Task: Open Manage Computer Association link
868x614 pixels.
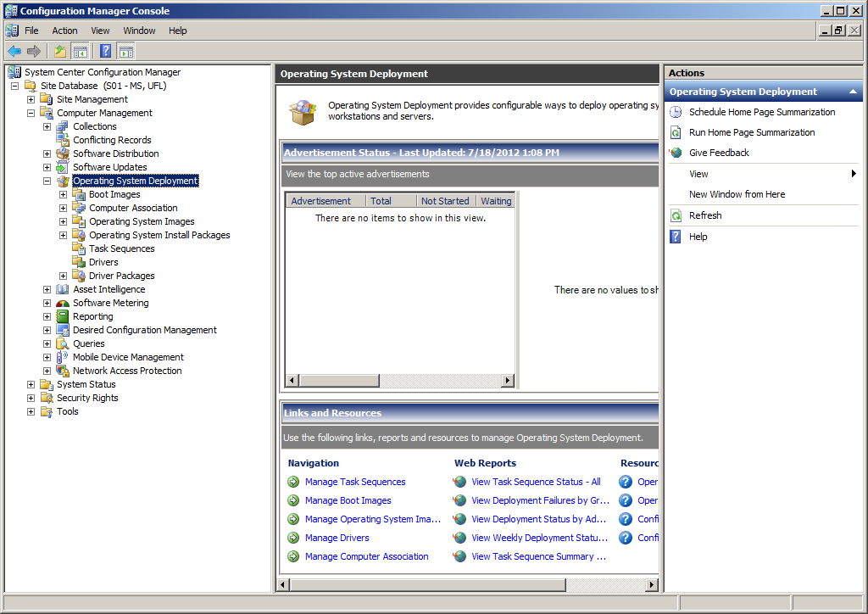Action: point(366,556)
